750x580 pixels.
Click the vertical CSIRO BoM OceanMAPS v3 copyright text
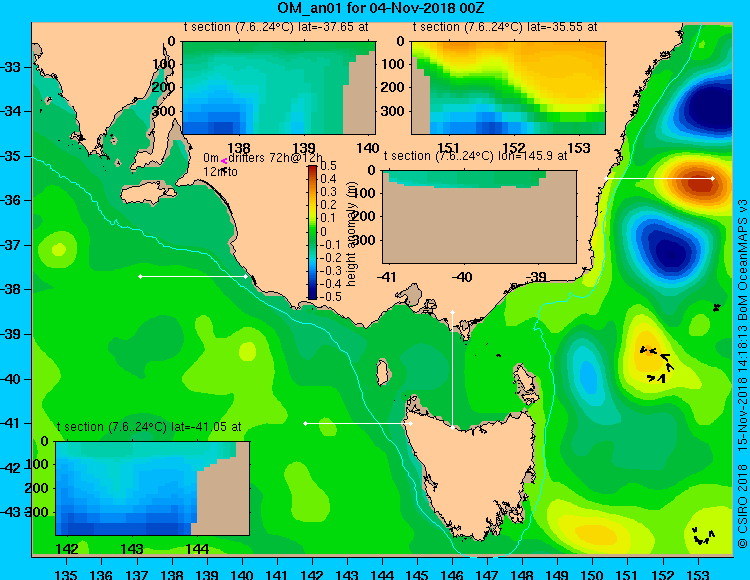pos(742,373)
